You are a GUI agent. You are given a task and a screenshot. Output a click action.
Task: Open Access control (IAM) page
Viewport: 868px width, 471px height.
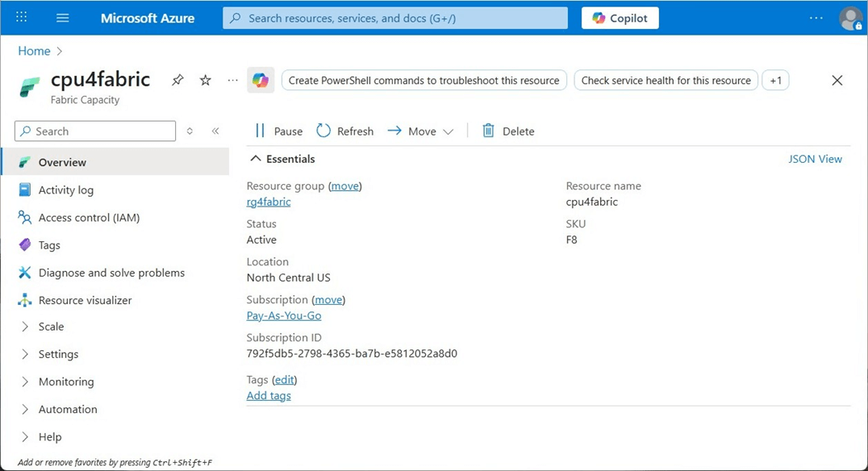tap(89, 217)
